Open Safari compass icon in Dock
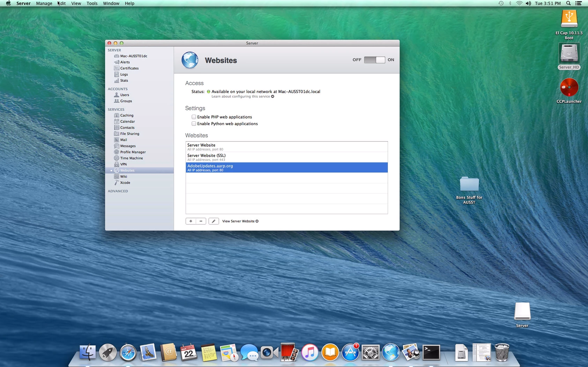 (x=128, y=352)
